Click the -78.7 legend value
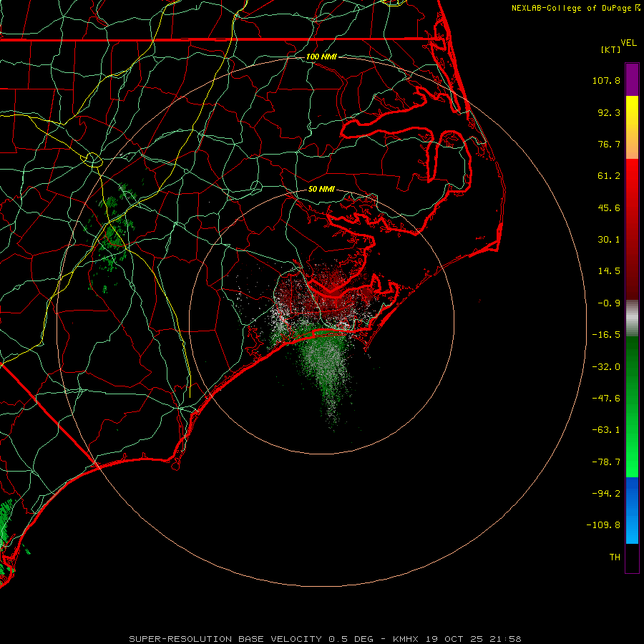 click(606, 462)
